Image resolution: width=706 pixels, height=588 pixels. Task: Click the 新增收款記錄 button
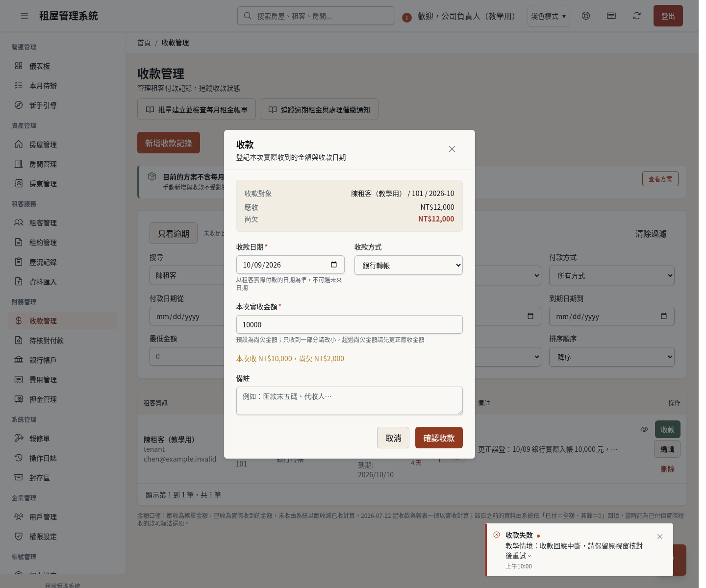[169, 143]
